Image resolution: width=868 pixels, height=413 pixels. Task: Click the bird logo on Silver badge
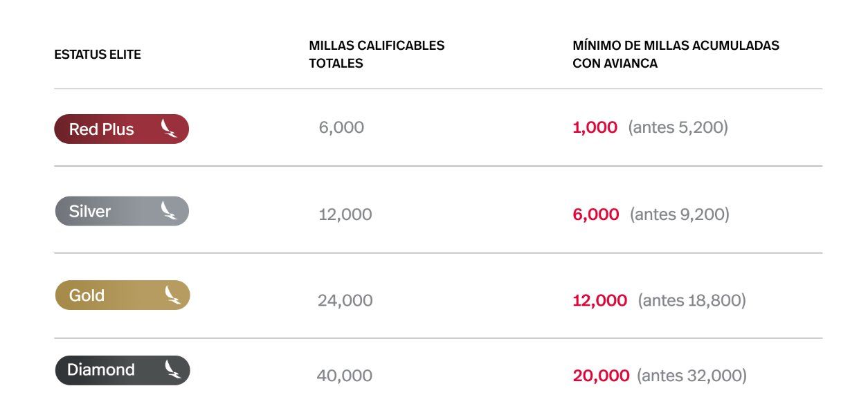pyautogui.click(x=169, y=211)
